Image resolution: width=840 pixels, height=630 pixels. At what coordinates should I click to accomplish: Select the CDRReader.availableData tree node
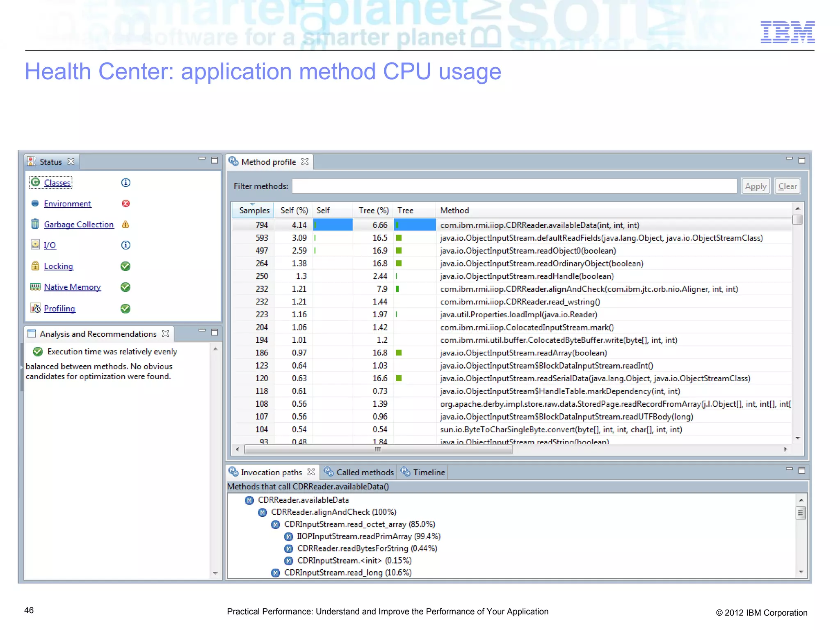click(x=303, y=500)
